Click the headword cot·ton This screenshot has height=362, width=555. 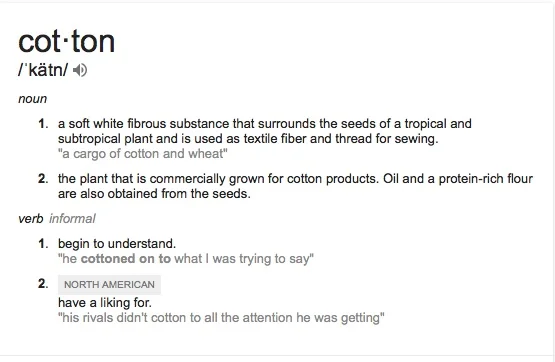(x=67, y=42)
